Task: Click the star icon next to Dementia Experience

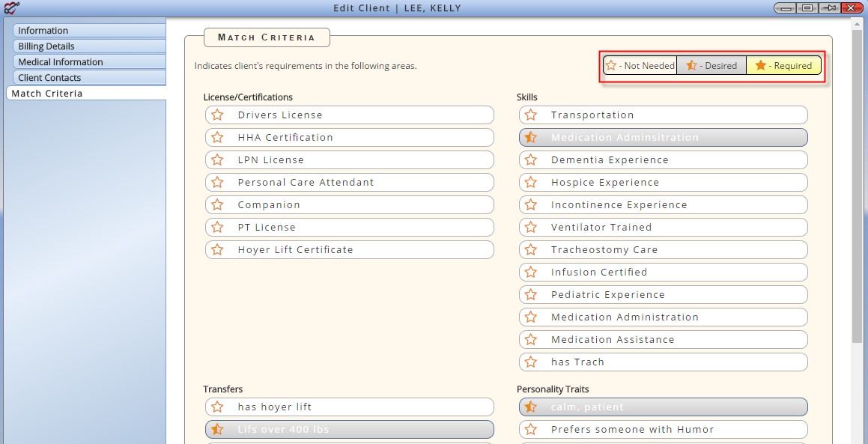Action: [x=531, y=160]
